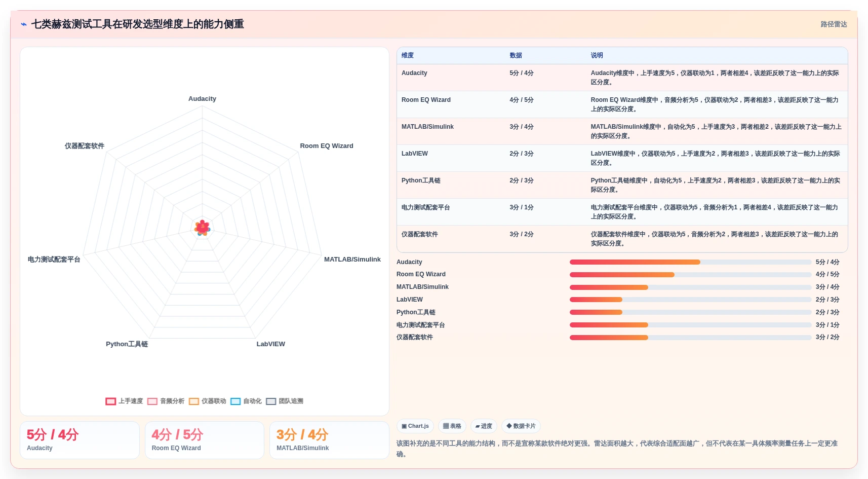Image resolution: width=868 pixels, height=479 pixels.
Task: Click the Room EQ Wizard radar axis label
Action: [327, 146]
